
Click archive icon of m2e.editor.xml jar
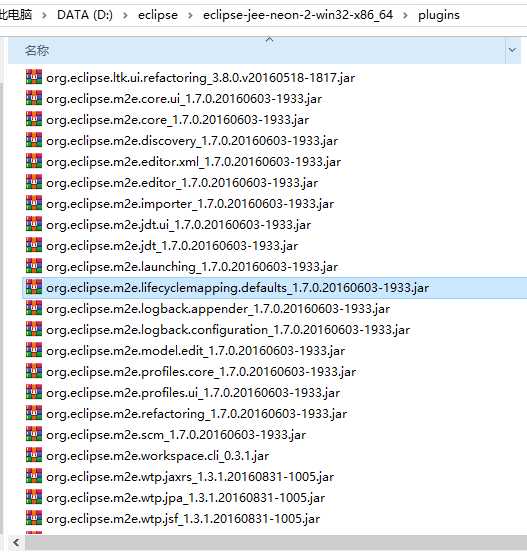[34, 161]
